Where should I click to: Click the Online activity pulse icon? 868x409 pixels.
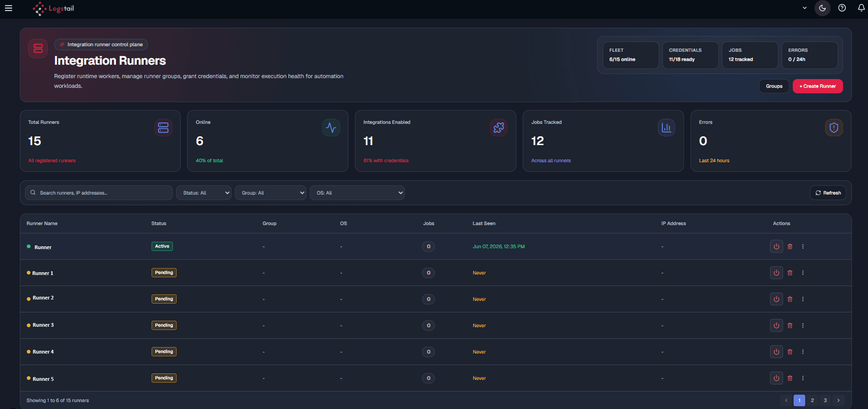pos(331,128)
